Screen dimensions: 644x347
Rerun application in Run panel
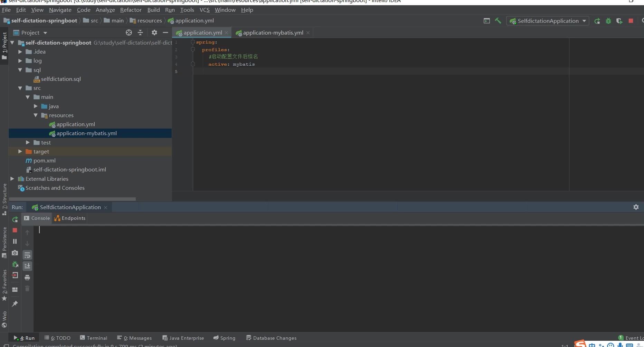point(15,219)
